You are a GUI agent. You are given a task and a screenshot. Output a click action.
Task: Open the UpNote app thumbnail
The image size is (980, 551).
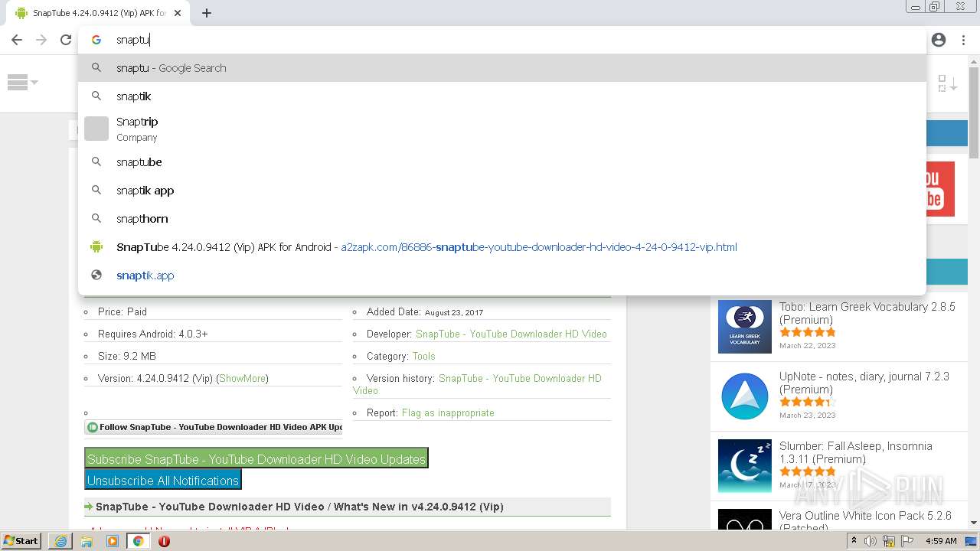[745, 396]
